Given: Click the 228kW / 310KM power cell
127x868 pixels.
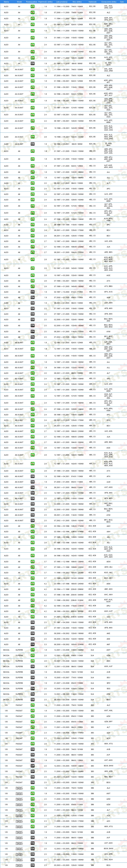Looking at the screenshot, I should click(77, 600).
